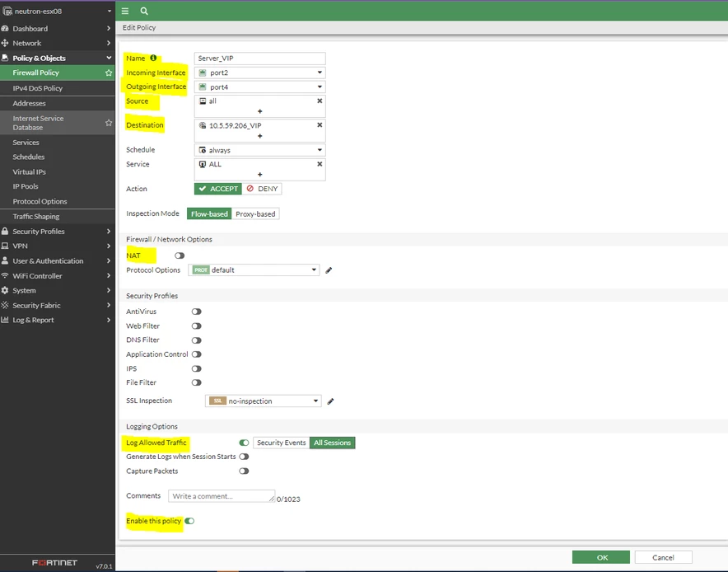The width and height of the screenshot is (728, 572).
Task: Click the Comments text box
Action: [222, 496]
